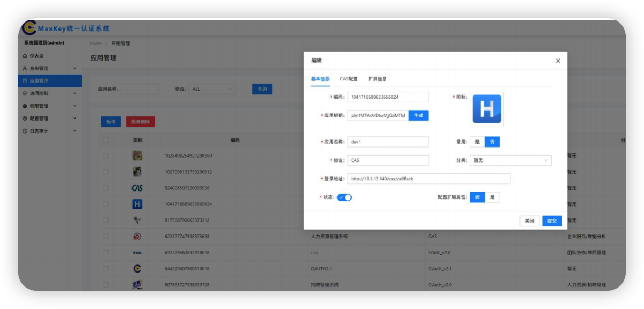This screenshot has width=644, height=309.
Task: Click the 登录地址 URL field
Action: pos(429,179)
